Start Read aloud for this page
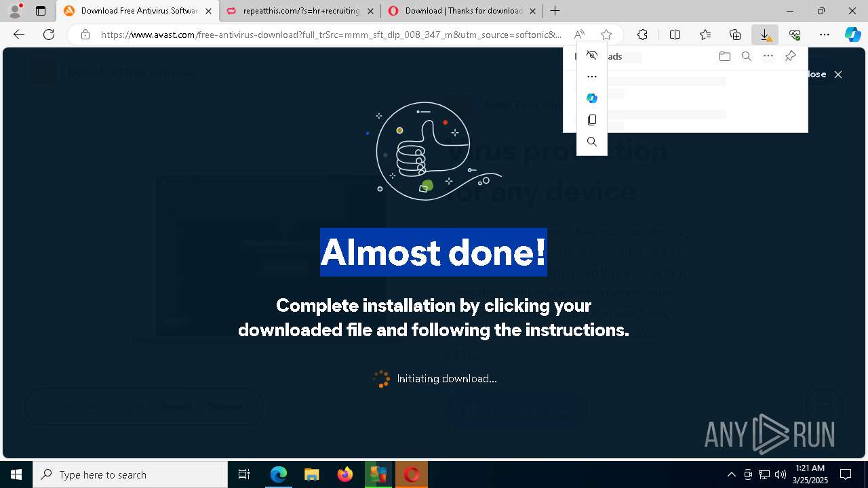Screen dimensions: 868x488 click(579, 35)
